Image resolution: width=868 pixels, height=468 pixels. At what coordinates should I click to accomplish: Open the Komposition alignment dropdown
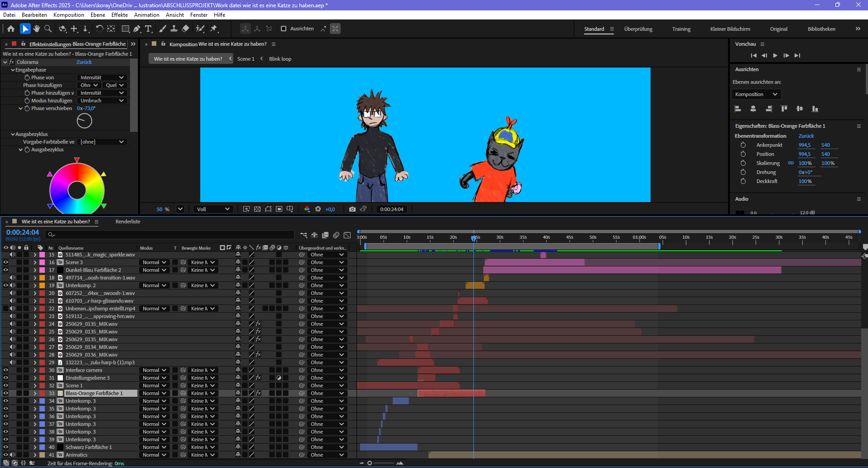756,94
